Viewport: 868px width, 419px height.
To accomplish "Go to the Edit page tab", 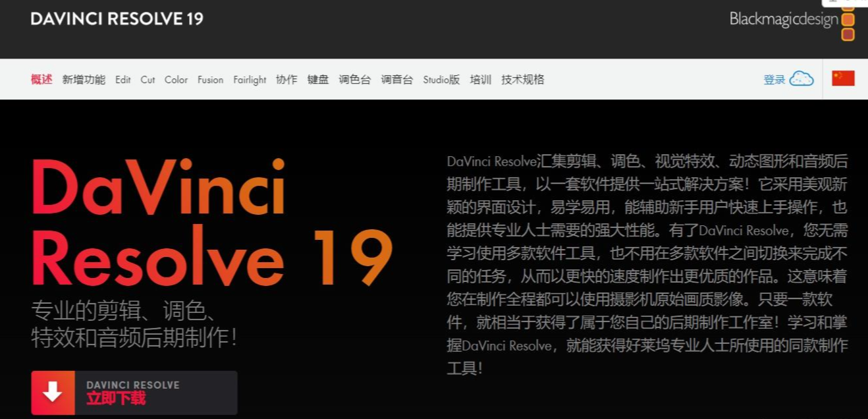I will click(x=123, y=80).
